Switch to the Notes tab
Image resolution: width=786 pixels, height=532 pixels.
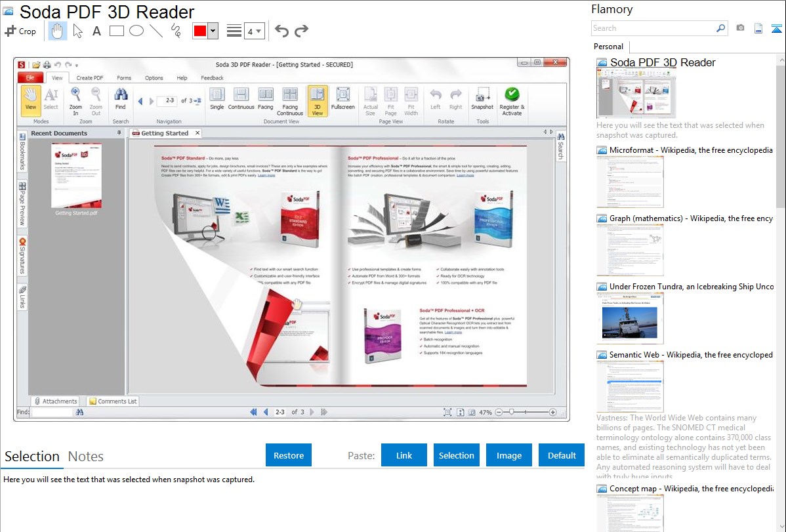coord(86,457)
